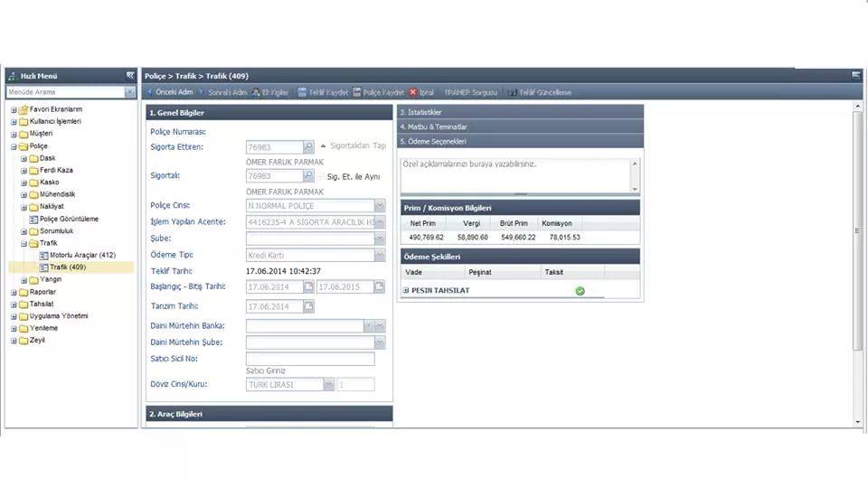Click Sigortalıdan Taşı arrow link
868x487 pixels.
point(354,145)
